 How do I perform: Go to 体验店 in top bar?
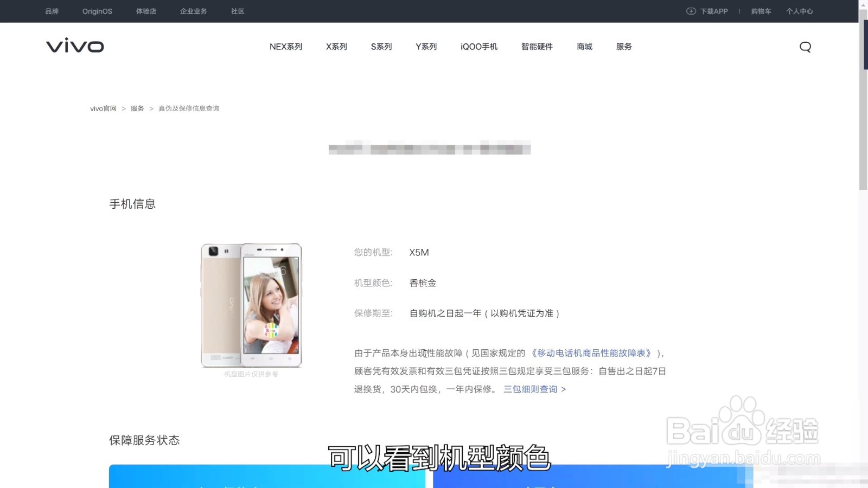coord(146,11)
